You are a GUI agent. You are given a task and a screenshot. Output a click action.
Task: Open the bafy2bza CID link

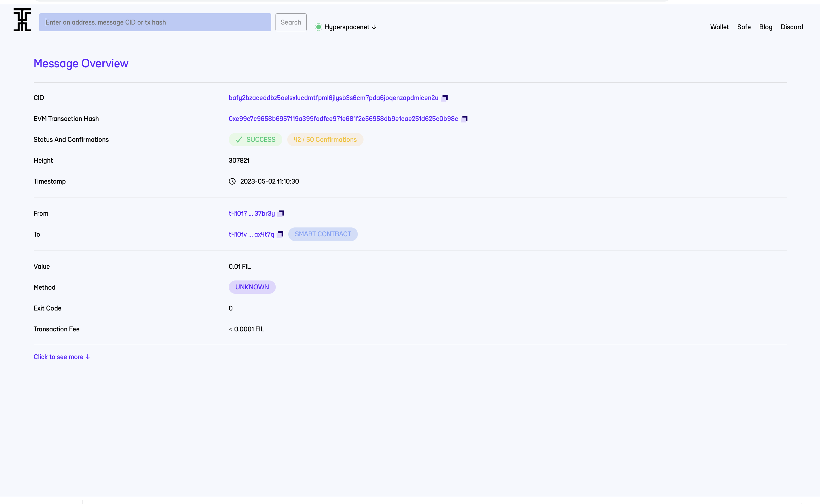tap(333, 98)
